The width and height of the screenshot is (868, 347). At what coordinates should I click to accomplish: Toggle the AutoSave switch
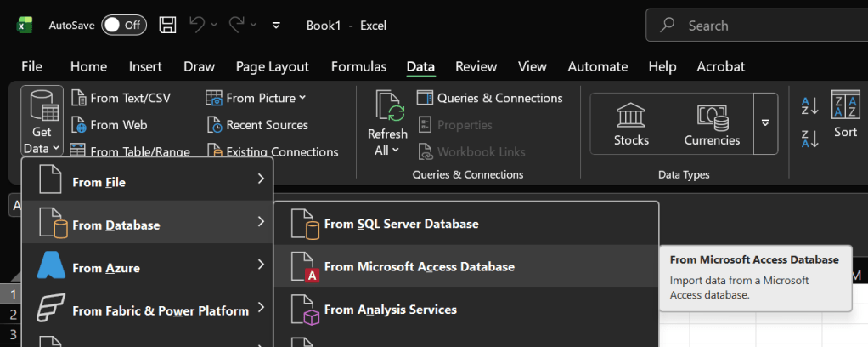[123, 25]
